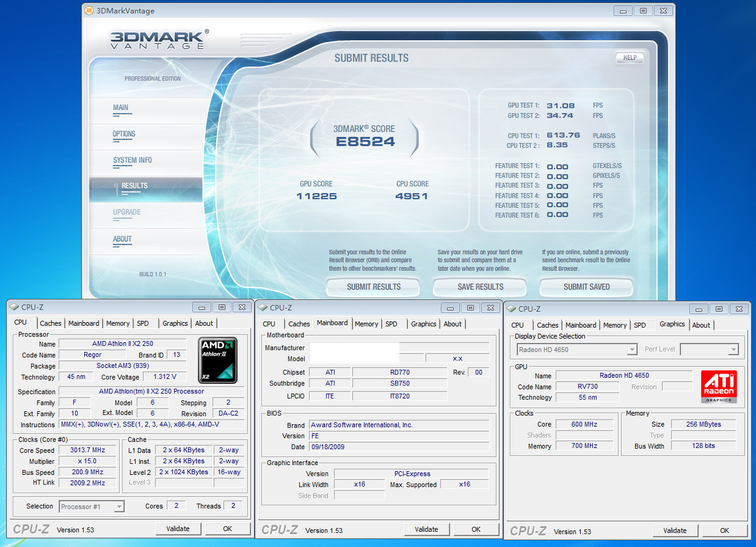Image resolution: width=756 pixels, height=547 pixels.
Task: Click the GPU score value 11225
Action: [316, 196]
